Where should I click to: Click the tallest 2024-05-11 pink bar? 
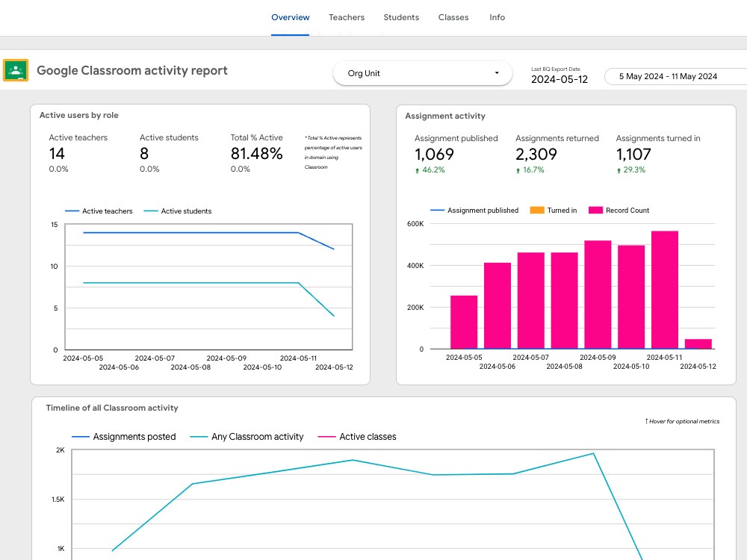[665, 290]
